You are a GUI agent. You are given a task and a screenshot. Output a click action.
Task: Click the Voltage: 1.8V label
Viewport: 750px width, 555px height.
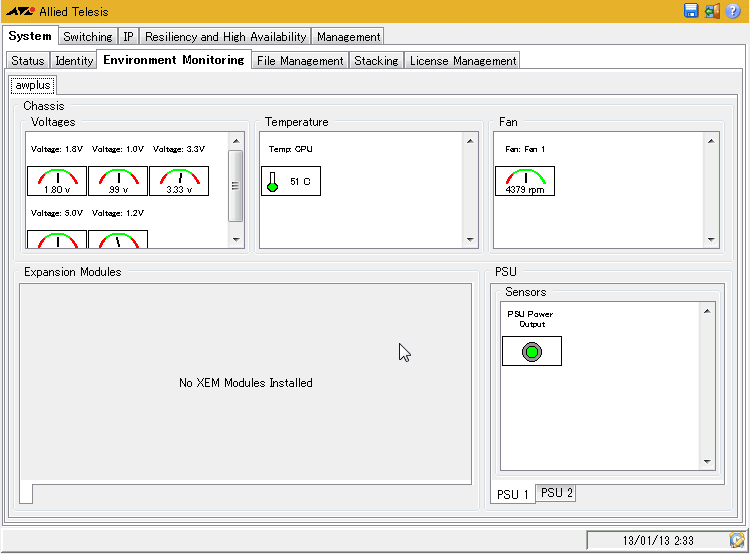coord(56,149)
